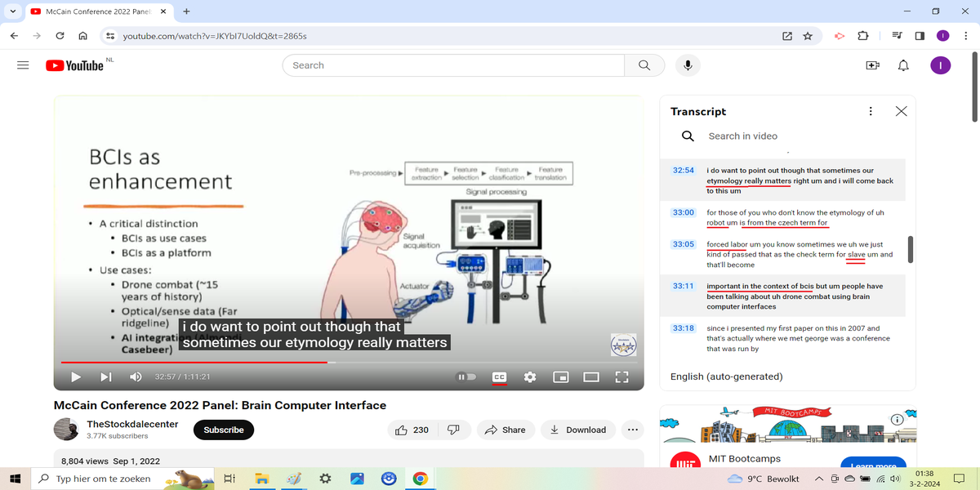
Task: Open the Chrome three-dot menu
Action: point(965,36)
